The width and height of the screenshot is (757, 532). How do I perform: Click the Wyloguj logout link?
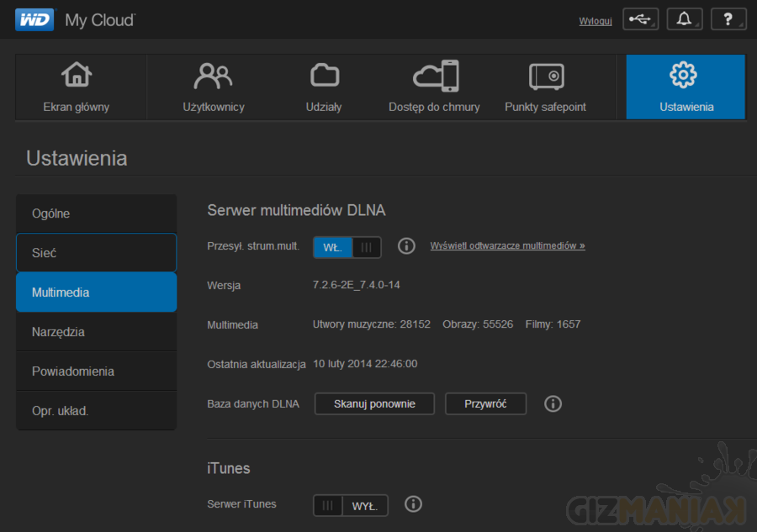tap(596, 21)
